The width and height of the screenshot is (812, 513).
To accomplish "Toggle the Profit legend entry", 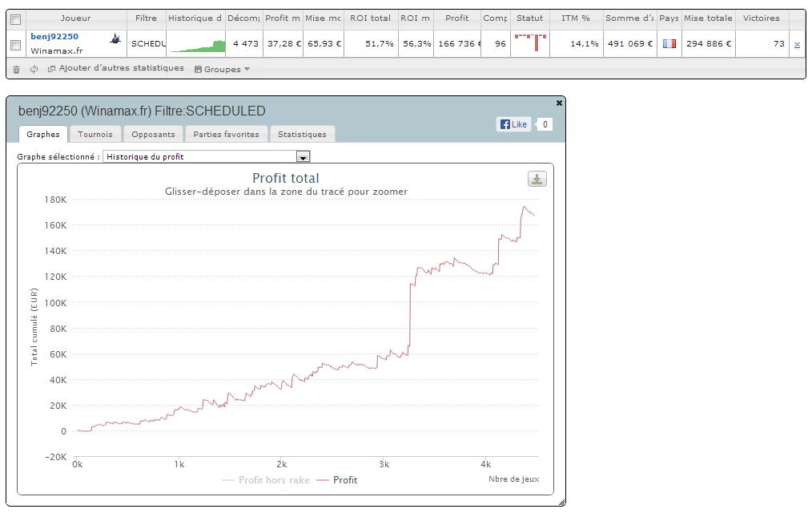I will coord(337,480).
